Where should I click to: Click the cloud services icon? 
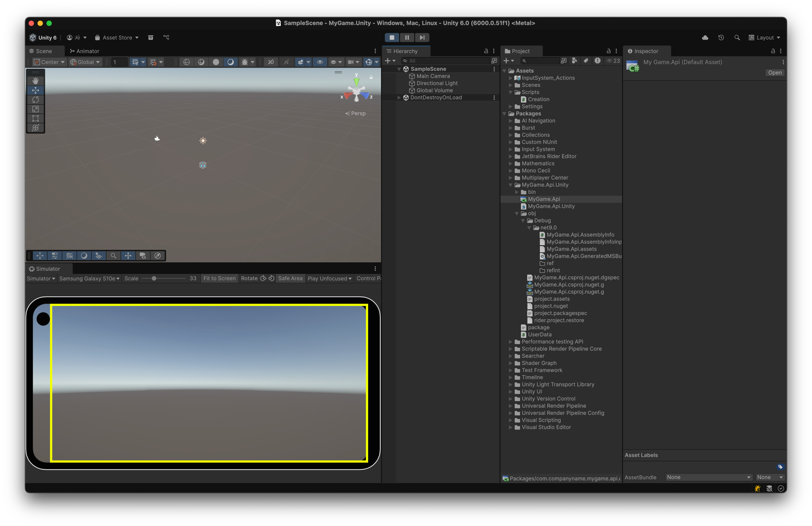(705, 37)
